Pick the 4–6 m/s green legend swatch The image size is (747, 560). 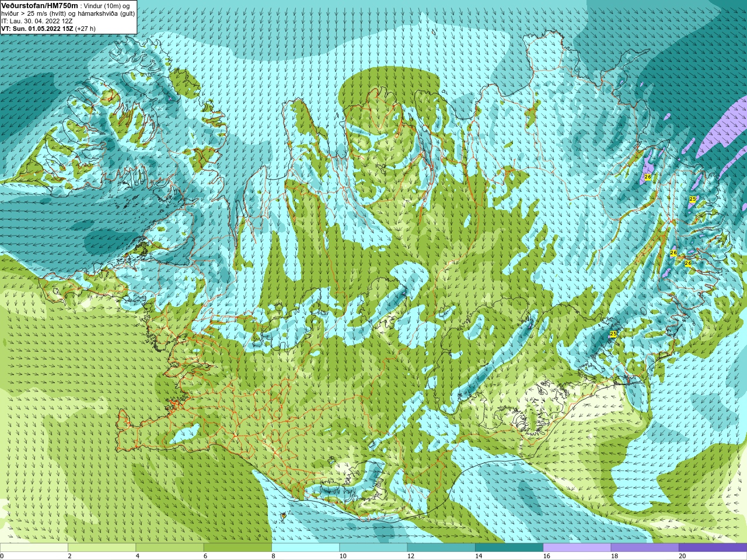tap(170, 548)
